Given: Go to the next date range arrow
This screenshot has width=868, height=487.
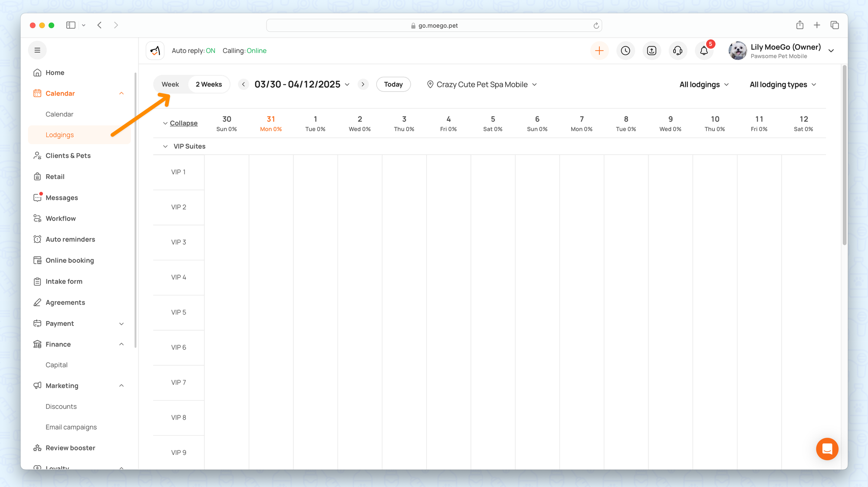Looking at the screenshot, I should tap(363, 84).
